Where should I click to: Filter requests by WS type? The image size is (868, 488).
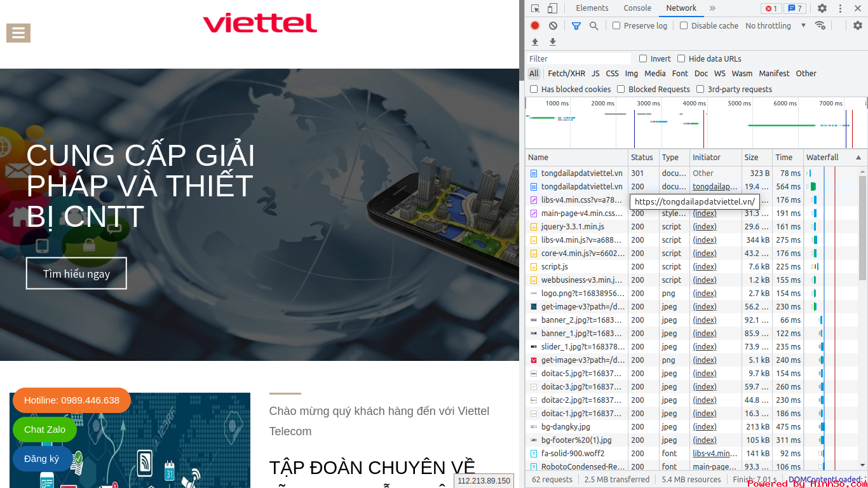(719, 74)
